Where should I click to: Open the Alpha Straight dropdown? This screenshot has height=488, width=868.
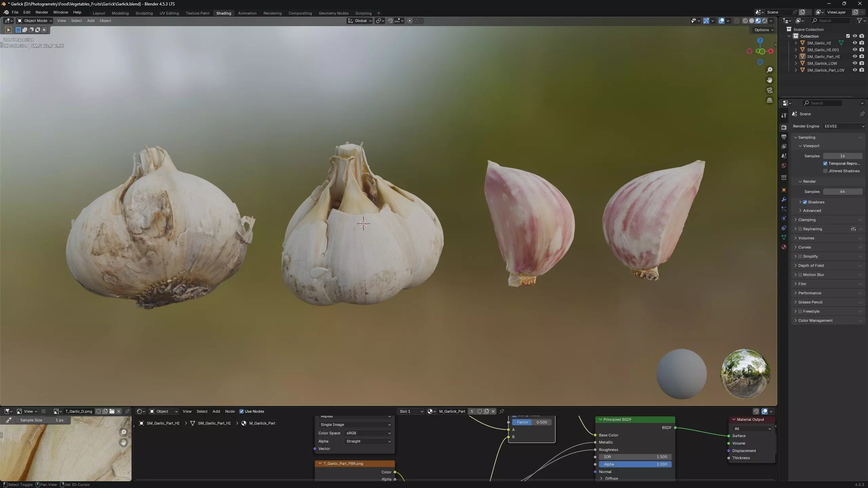click(368, 441)
